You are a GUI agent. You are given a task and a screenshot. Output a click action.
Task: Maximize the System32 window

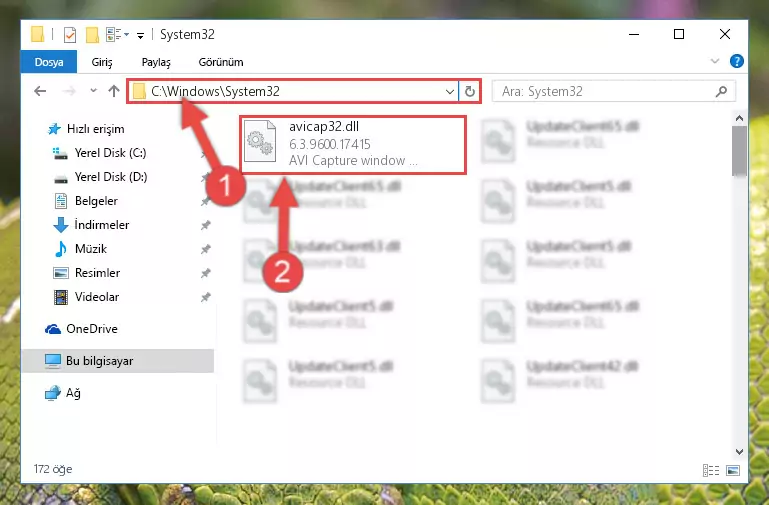click(x=679, y=34)
